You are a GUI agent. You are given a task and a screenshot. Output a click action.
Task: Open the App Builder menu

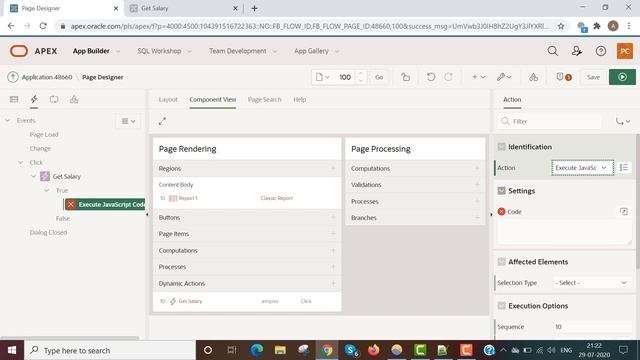click(x=96, y=51)
